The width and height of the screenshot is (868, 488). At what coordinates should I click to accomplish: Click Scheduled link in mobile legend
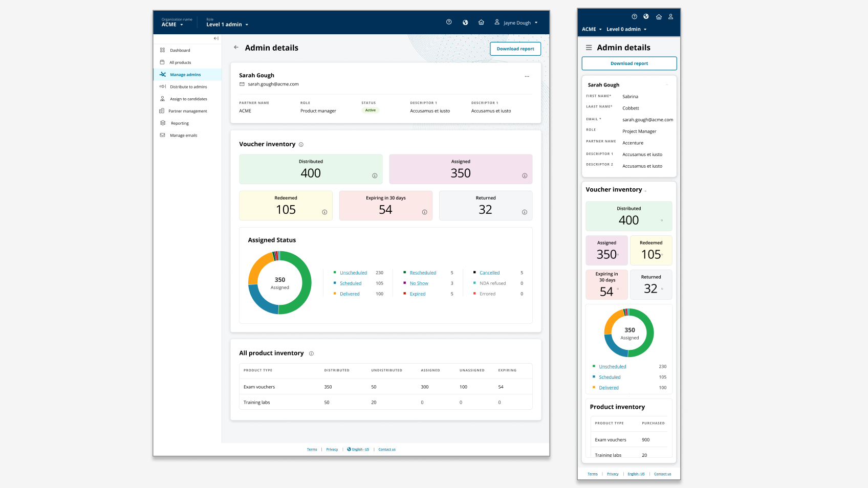pyautogui.click(x=610, y=378)
